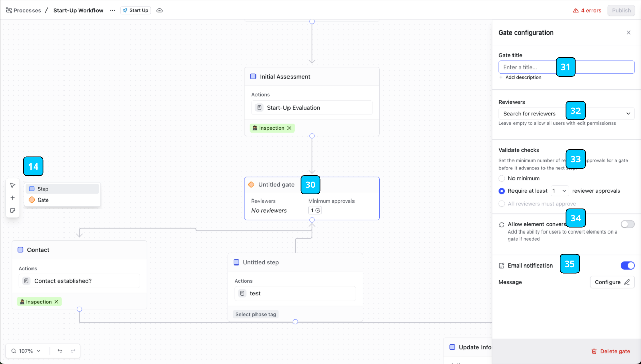Click the test action row
The image size is (641, 364).
point(295,293)
